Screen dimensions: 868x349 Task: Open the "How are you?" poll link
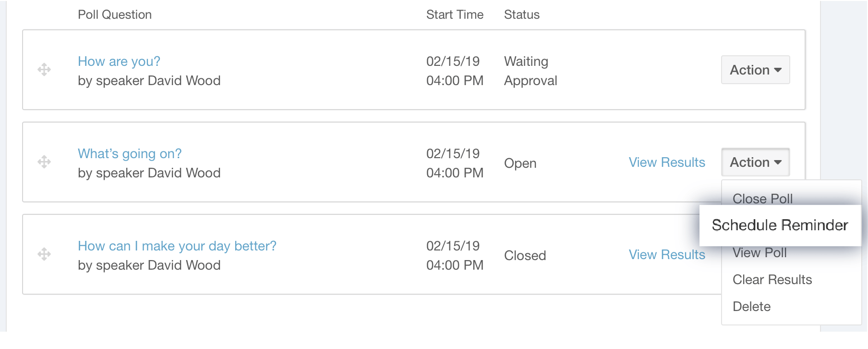coord(119,62)
